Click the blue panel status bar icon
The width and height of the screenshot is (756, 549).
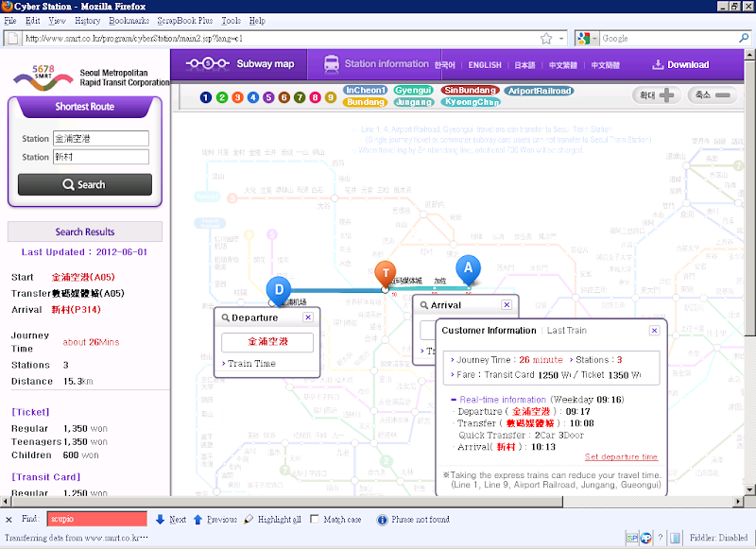[x=676, y=538]
